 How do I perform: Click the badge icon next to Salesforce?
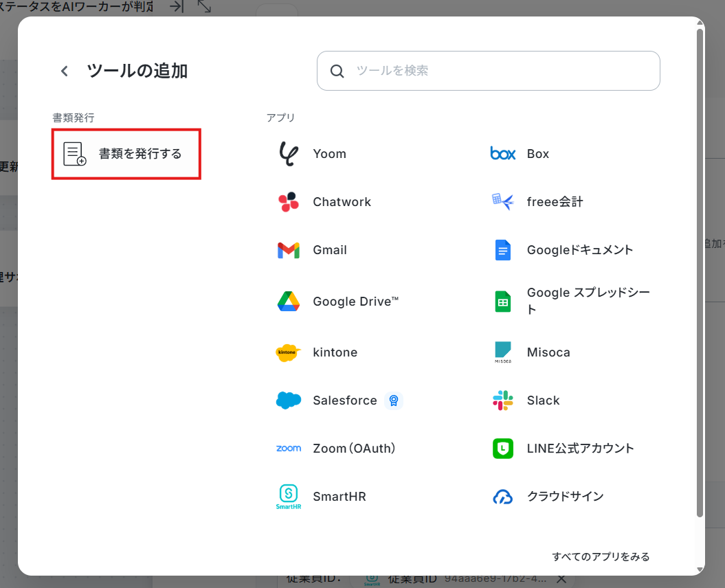394,400
